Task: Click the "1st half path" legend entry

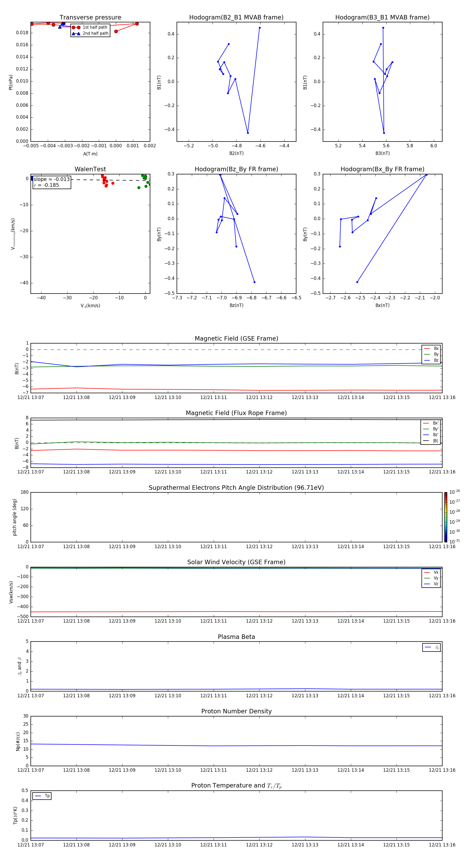Action: point(90,27)
